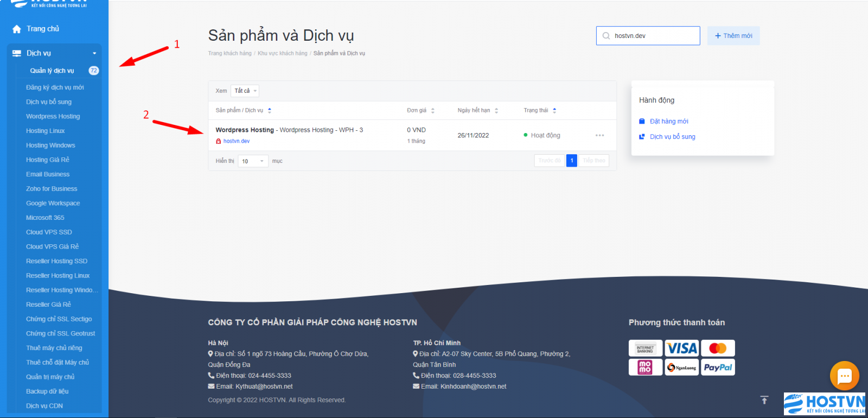Screen dimensions: 868x418
Task: Select page 1 in pagination
Action: point(572,161)
